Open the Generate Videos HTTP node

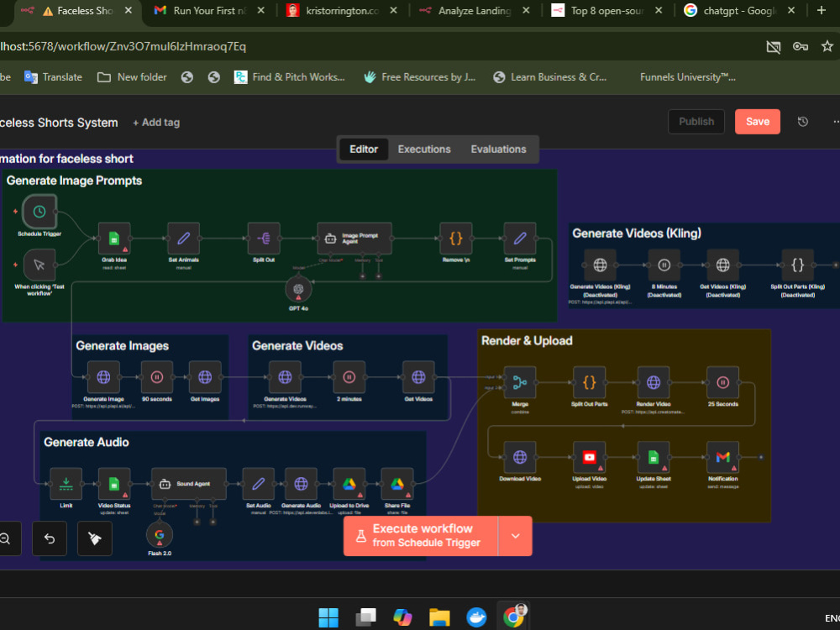click(285, 377)
